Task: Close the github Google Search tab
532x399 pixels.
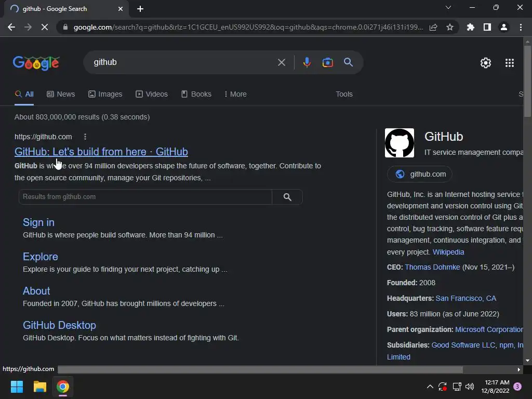Action: coord(121,9)
